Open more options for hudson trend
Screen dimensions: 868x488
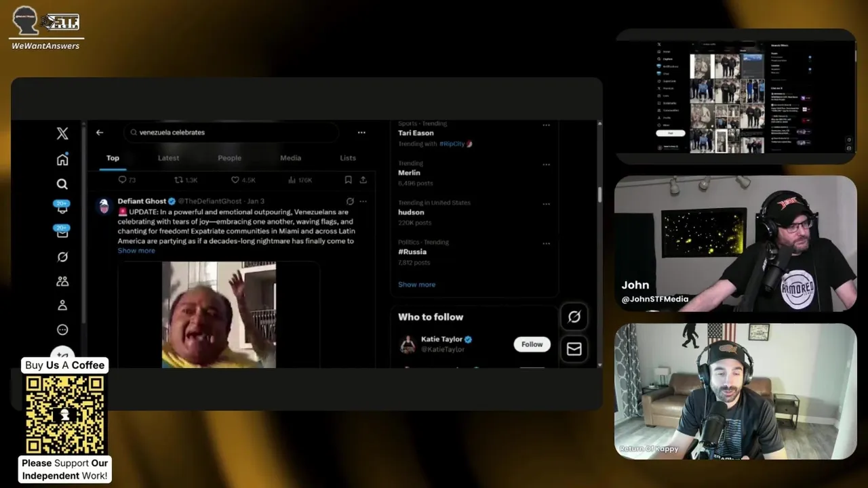pyautogui.click(x=547, y=204)
